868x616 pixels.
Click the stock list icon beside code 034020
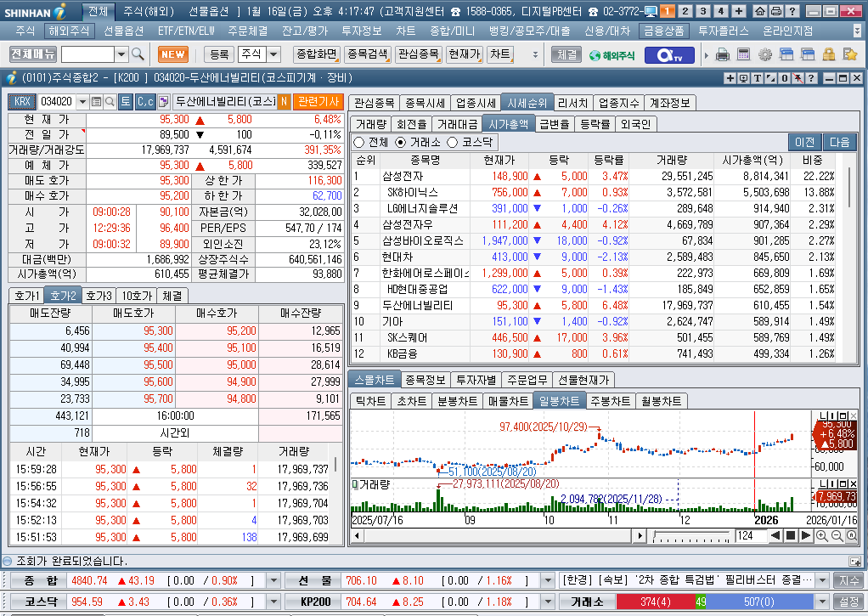point(96,102)
